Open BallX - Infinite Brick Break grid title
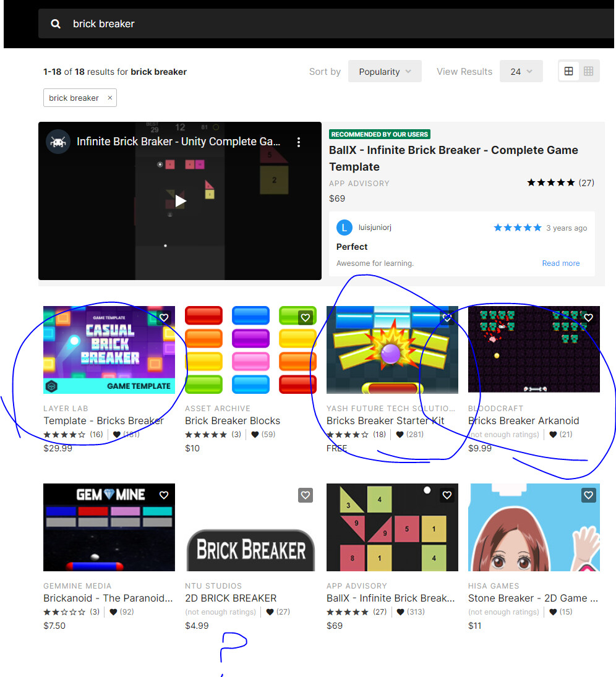This screenshot has height=677, width=616. [x=390, y=598]
